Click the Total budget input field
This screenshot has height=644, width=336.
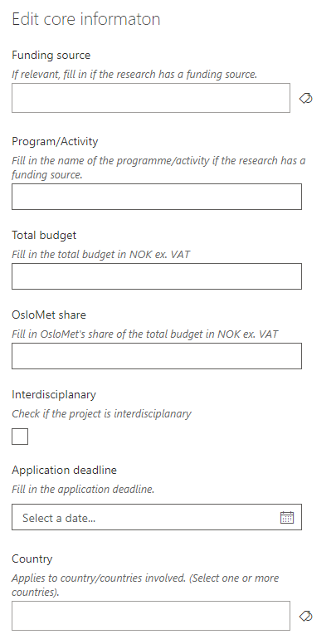(157, 276)
